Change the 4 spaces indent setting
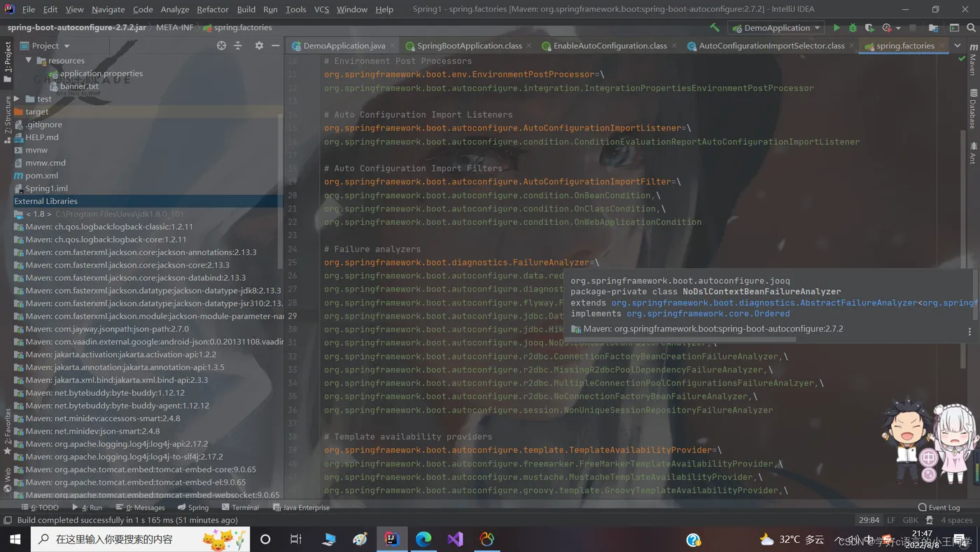The height and width of the screenshot is (552, 980). (x=956, y=520)
